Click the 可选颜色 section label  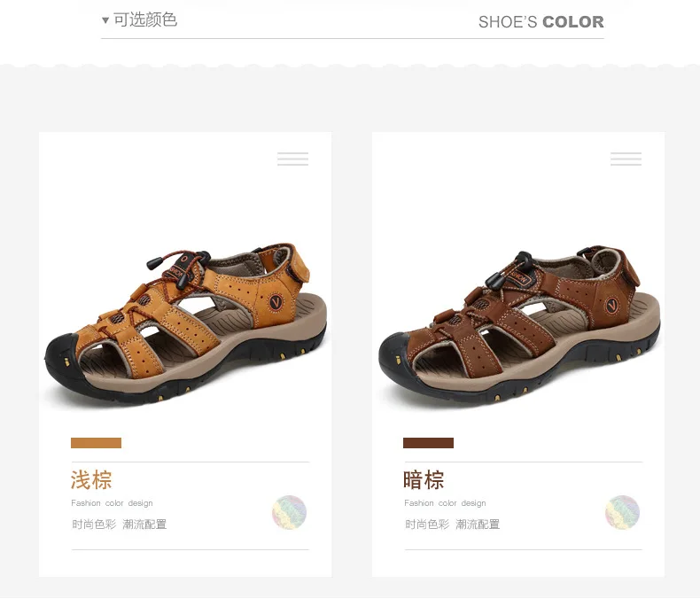(145, 19)
